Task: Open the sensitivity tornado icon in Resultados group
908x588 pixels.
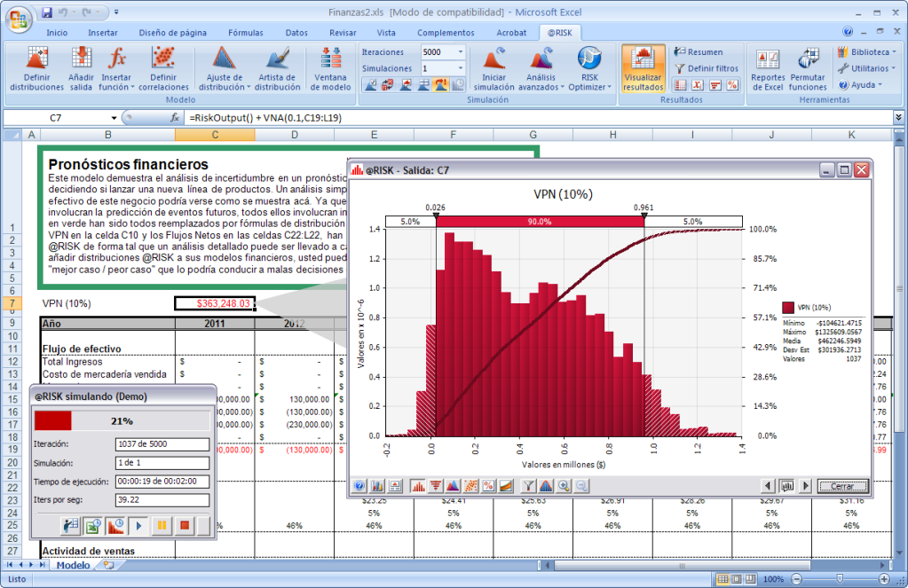Action: coord(715,85)
